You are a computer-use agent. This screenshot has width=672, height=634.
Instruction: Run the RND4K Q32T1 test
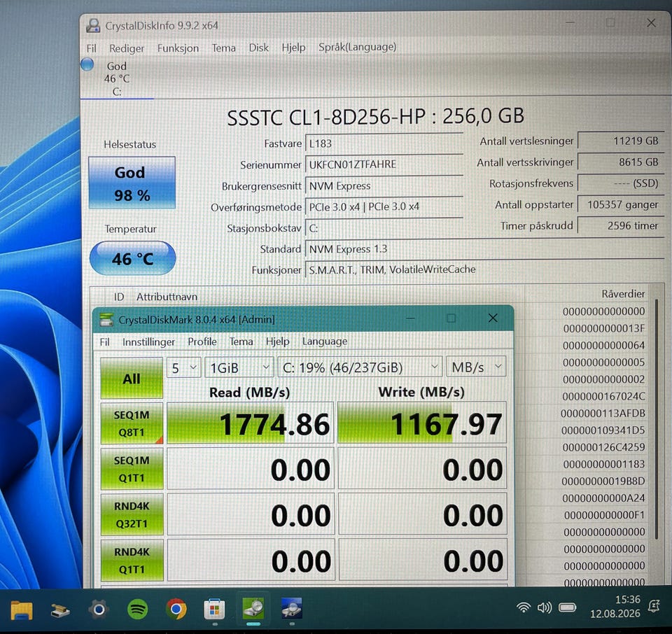point(132,515)
